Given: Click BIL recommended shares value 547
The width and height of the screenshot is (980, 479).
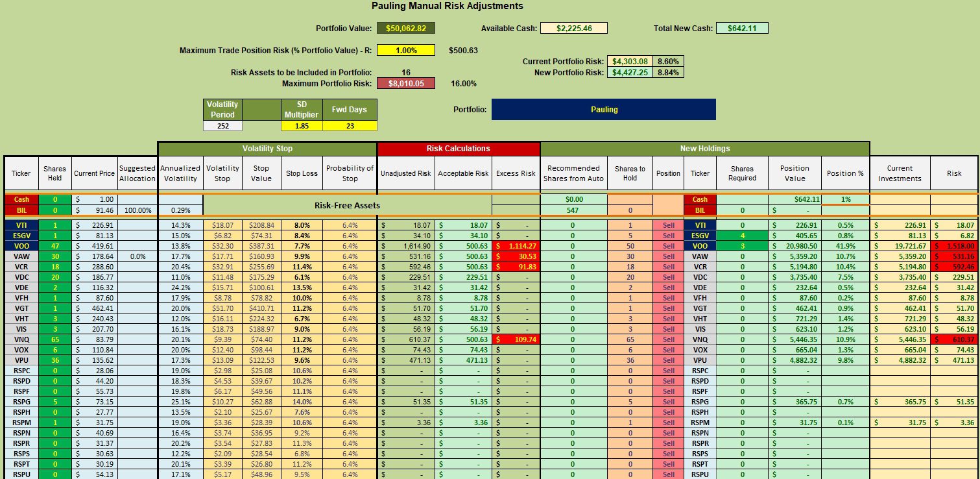Looking at the screenshot, I should 574,210.
